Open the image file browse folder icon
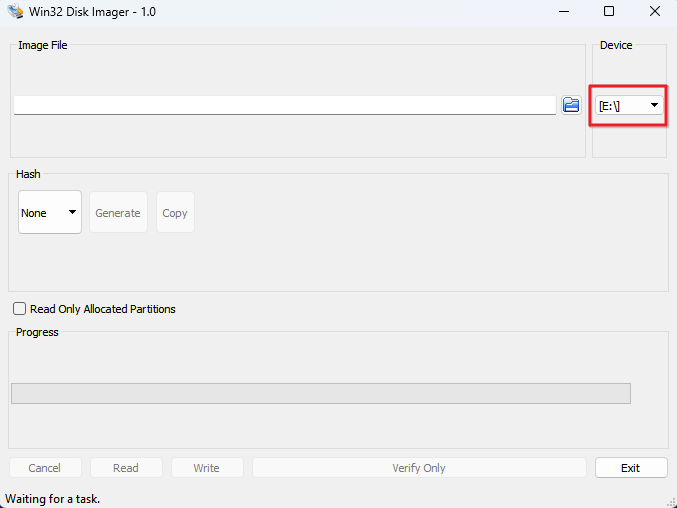Image resolution: width=677 pixels, height=508 pixels. click(571, 105)
